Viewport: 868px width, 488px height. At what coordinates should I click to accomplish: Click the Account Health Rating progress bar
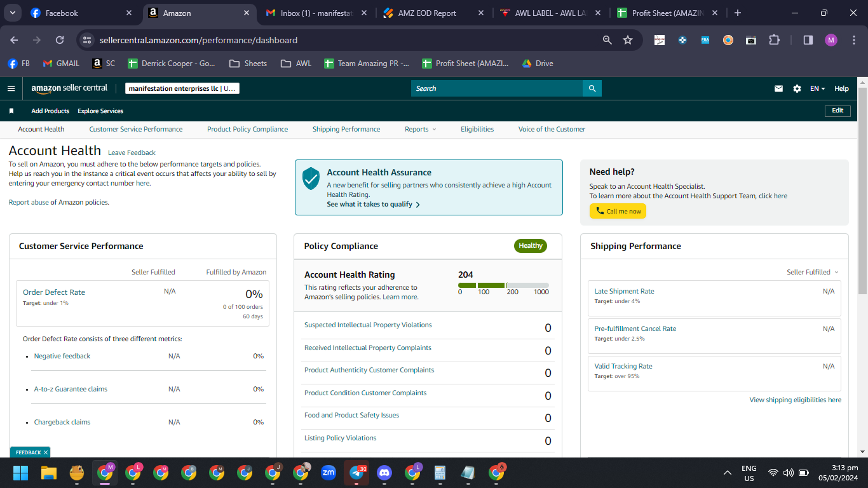503,285
